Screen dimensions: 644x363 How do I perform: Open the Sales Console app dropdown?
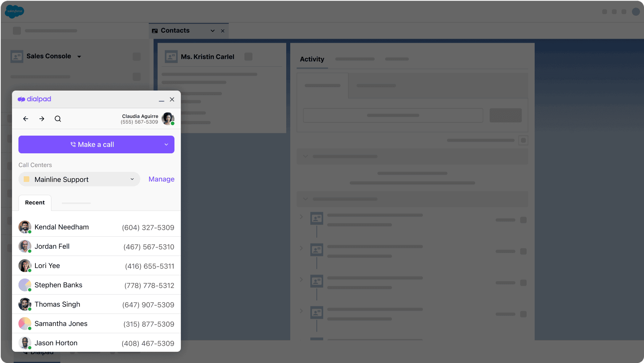80,56
